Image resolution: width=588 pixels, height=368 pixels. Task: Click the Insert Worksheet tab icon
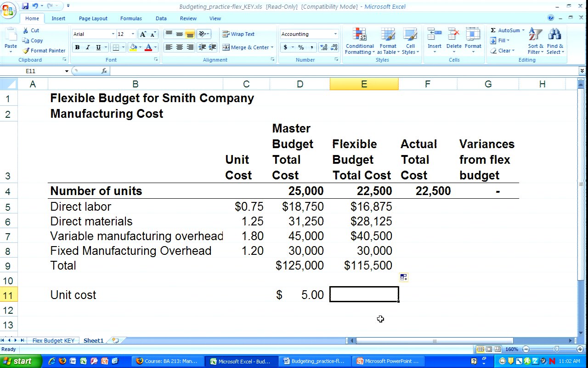pyautogui.click(x=115, y=340)
